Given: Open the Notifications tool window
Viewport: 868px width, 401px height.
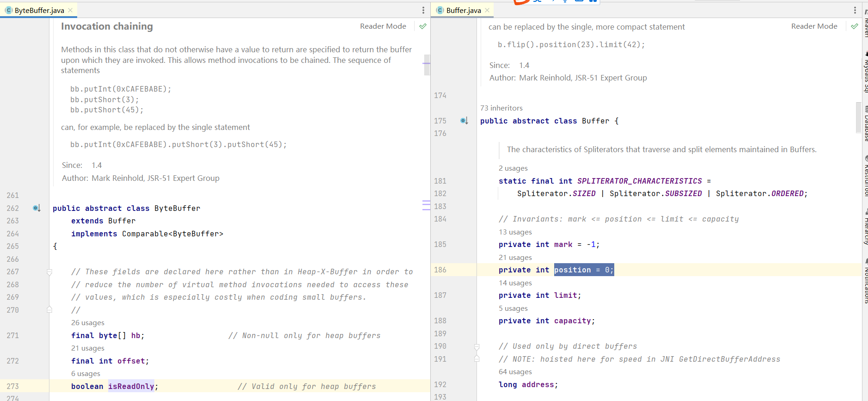Looking at the screenshot, I should [x=865, y=281].
